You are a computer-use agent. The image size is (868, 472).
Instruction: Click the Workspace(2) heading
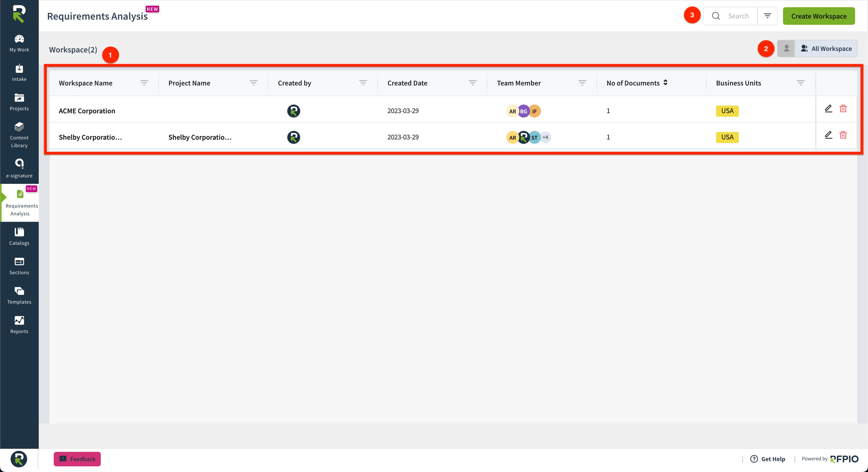click(73, 50)
